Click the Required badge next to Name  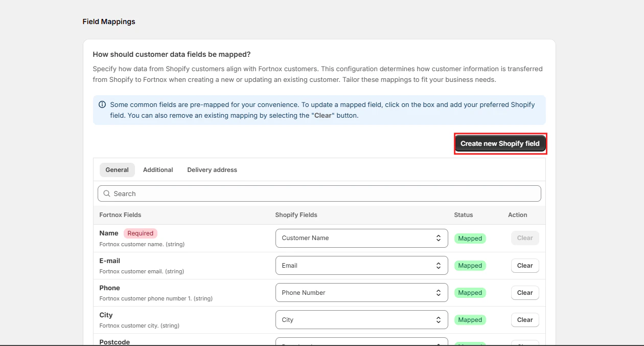(141, 233)
